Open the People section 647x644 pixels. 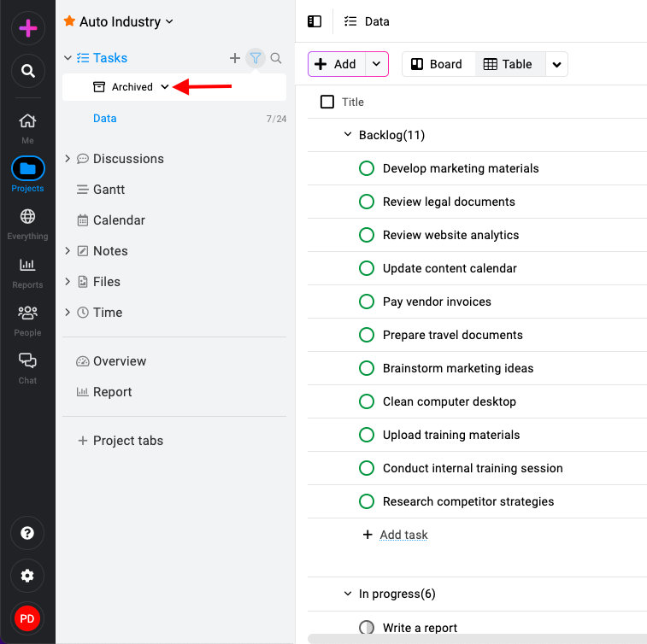tap(27, 321)
